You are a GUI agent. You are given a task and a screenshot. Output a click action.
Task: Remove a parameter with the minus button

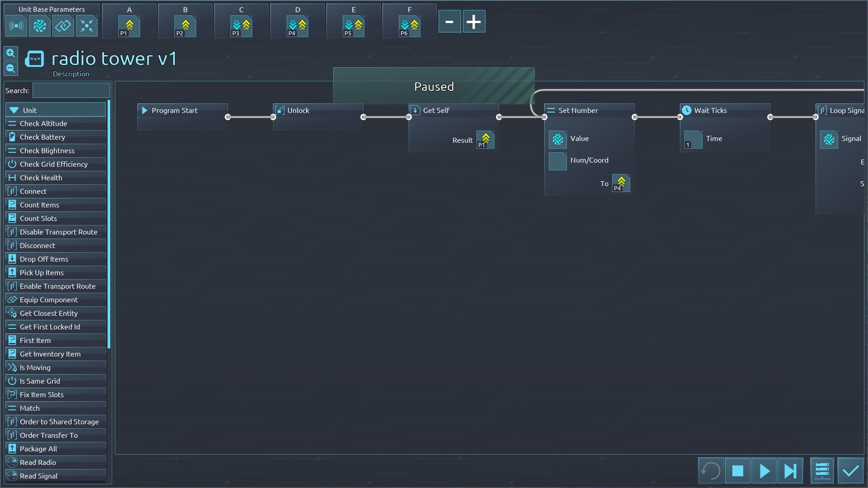click(x=449, y=22)
